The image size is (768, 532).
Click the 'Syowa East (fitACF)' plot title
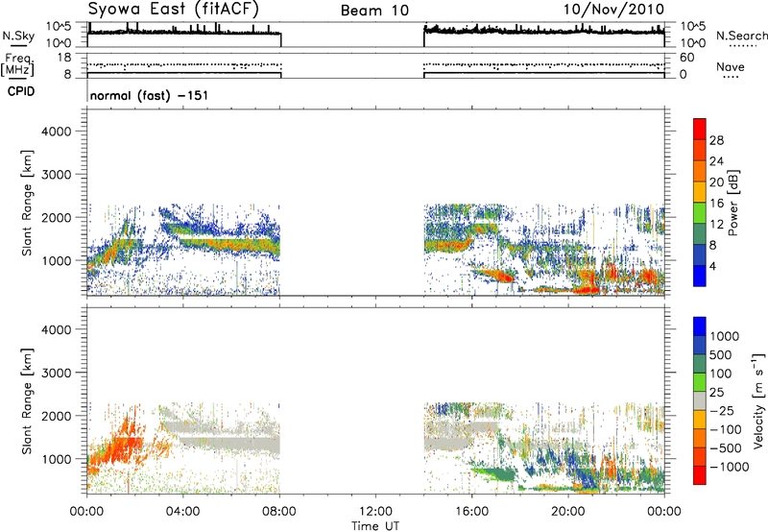tap(174, 9)
